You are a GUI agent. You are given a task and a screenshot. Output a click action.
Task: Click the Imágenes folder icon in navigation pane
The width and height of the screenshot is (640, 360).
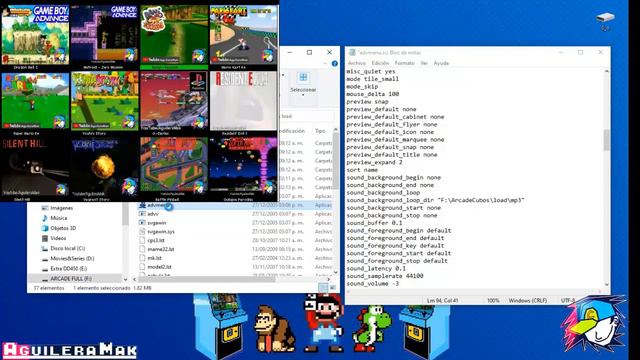pyautogui.click(x=45, y=208)
